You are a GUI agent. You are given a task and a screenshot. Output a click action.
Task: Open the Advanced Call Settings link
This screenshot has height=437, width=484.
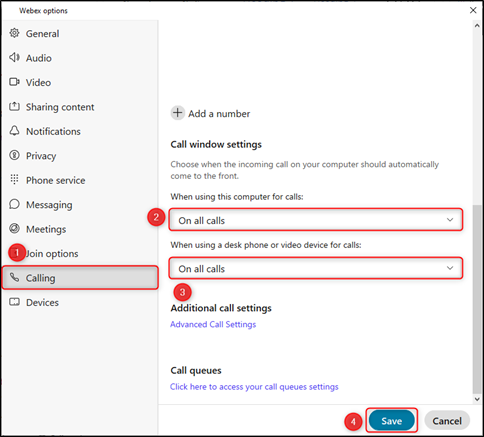point(213,324)
